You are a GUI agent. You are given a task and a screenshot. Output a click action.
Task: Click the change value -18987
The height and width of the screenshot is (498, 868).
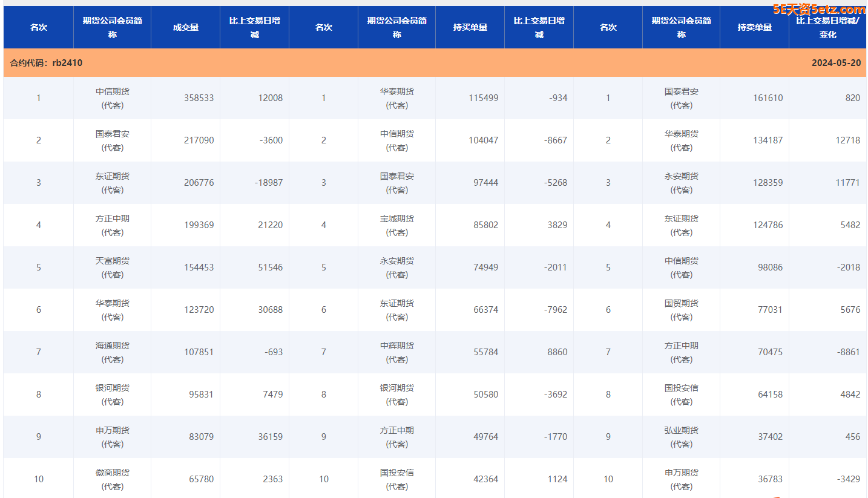coord(269,183)
